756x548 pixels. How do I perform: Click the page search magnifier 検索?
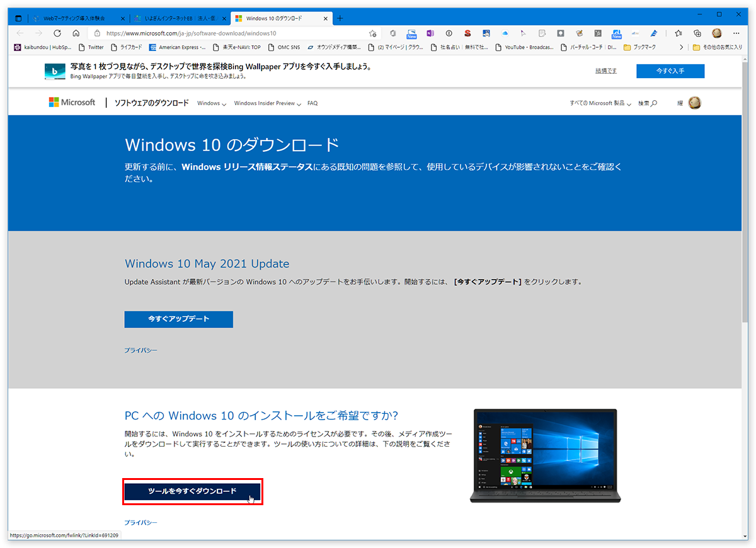[x=648, y=103]
